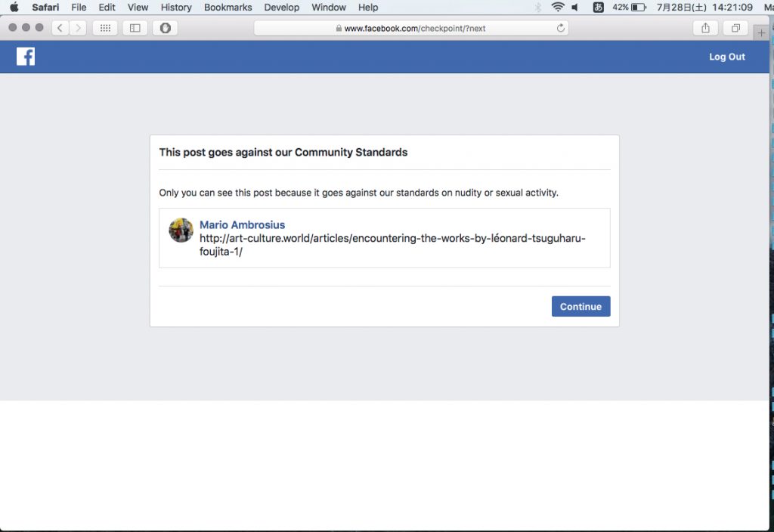
Task: Open the Help menu
Action: 368,7
